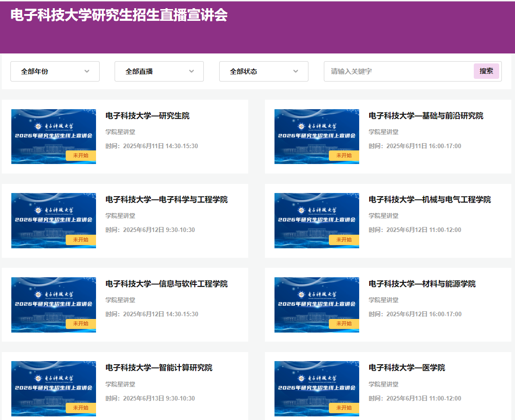Click the time 2025年6月13日 9:30-10:30

pos(159,398)
